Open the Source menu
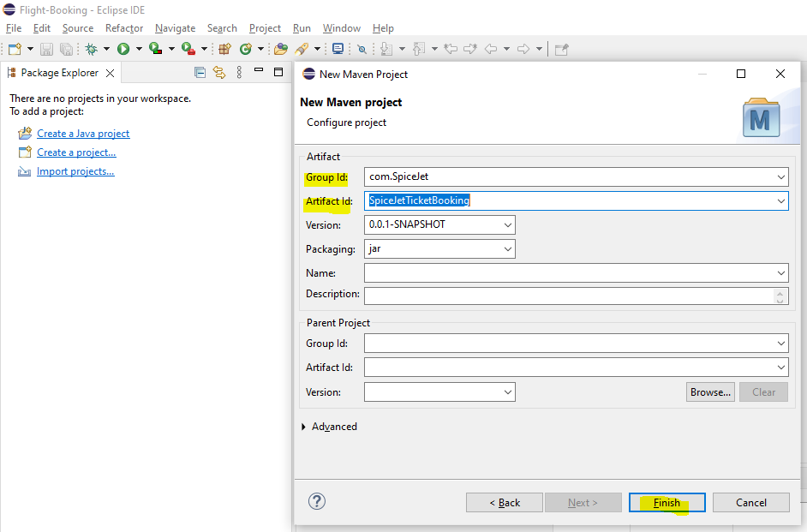 pyautogui.click(x=78, y=28)
